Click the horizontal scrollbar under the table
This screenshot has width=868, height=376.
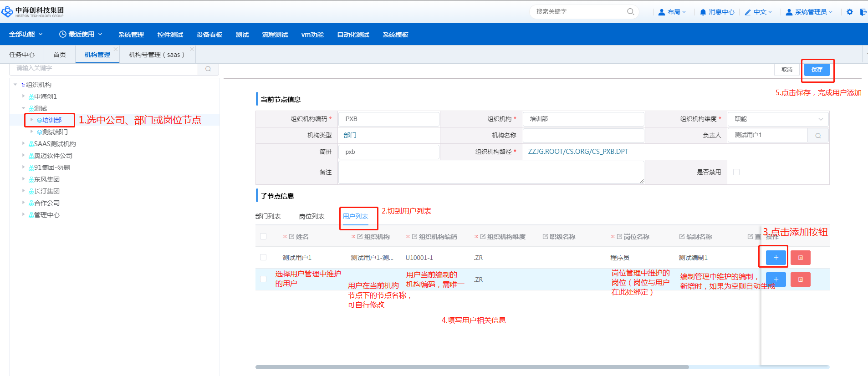[x=472, y=367]
